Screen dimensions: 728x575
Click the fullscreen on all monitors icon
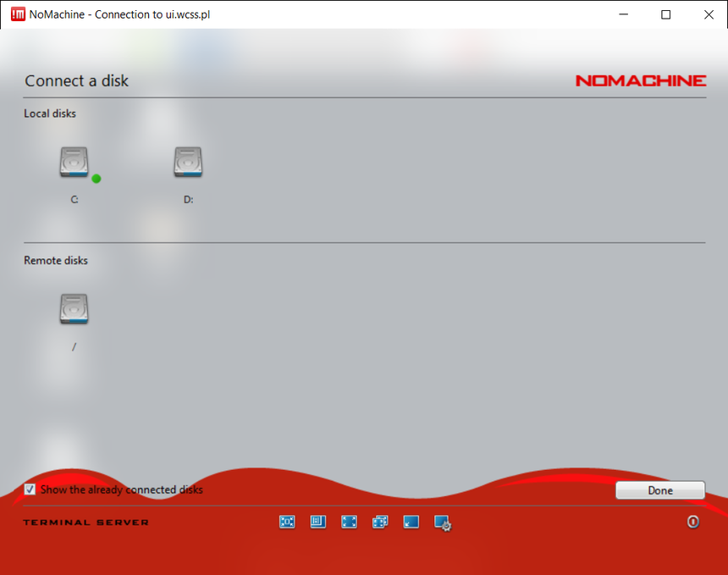380,522
